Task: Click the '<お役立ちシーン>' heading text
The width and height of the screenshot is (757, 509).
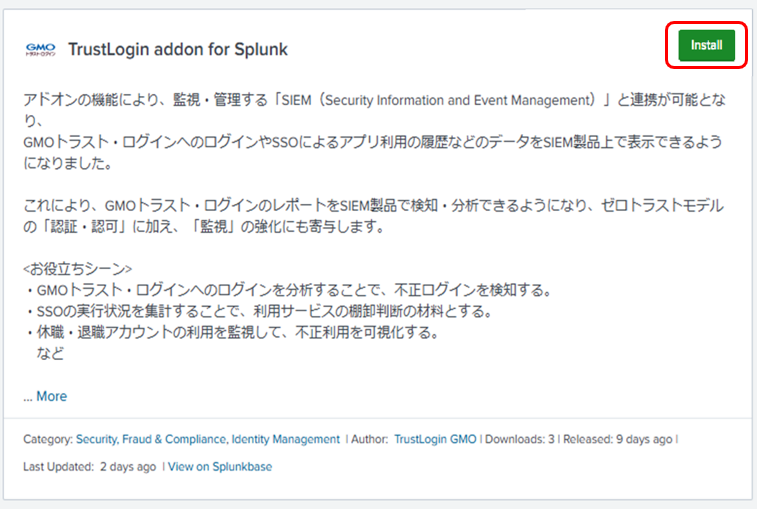Action: (77, 269)
